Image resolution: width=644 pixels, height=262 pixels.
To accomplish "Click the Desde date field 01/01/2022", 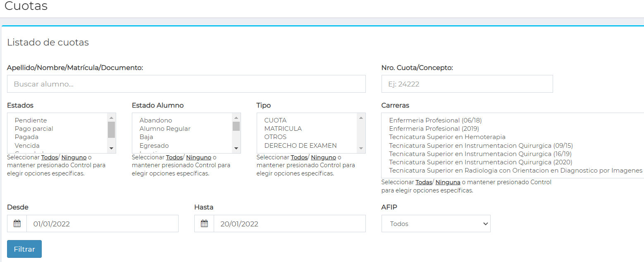I will tap(103, 224).
